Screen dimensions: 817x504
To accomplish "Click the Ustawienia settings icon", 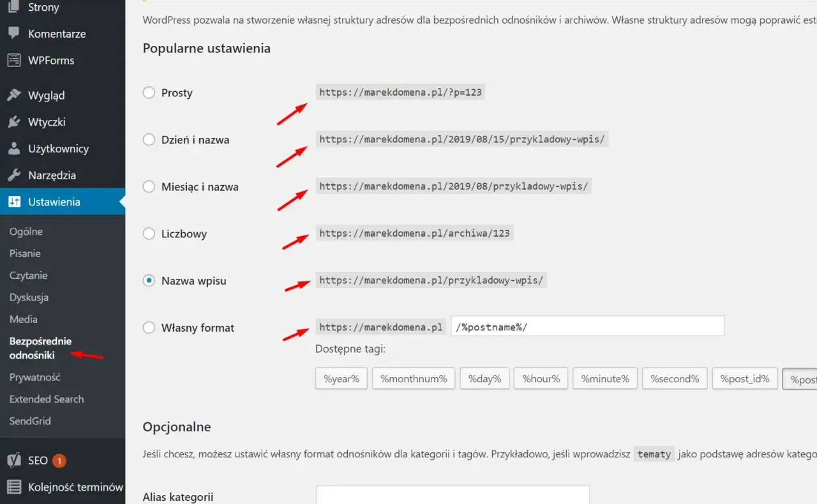I will 13,202.
